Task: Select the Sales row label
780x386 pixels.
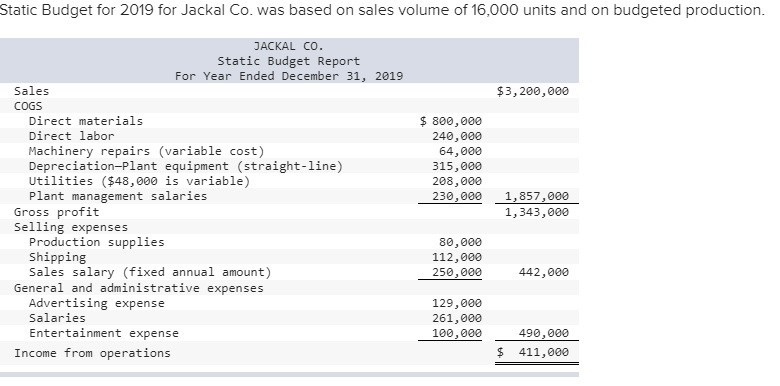Action: 31,91
